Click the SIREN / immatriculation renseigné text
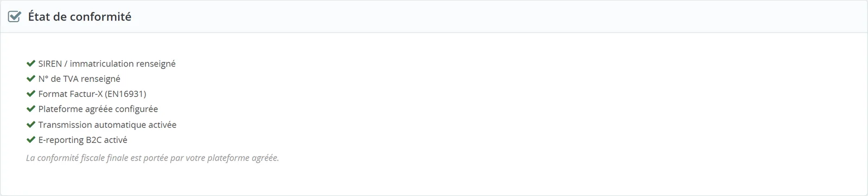The width and height of the screenshot is (868, 196). (x=107, y=64)
